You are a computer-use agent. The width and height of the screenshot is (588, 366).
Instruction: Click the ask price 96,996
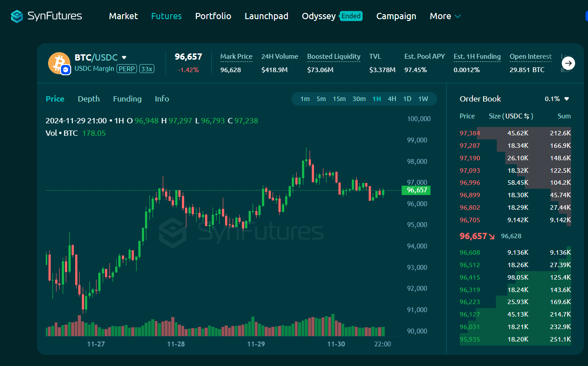pos(470,183)
